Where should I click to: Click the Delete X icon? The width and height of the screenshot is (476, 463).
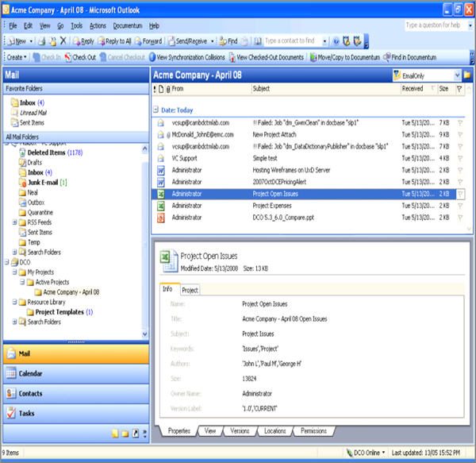point(63,41)
